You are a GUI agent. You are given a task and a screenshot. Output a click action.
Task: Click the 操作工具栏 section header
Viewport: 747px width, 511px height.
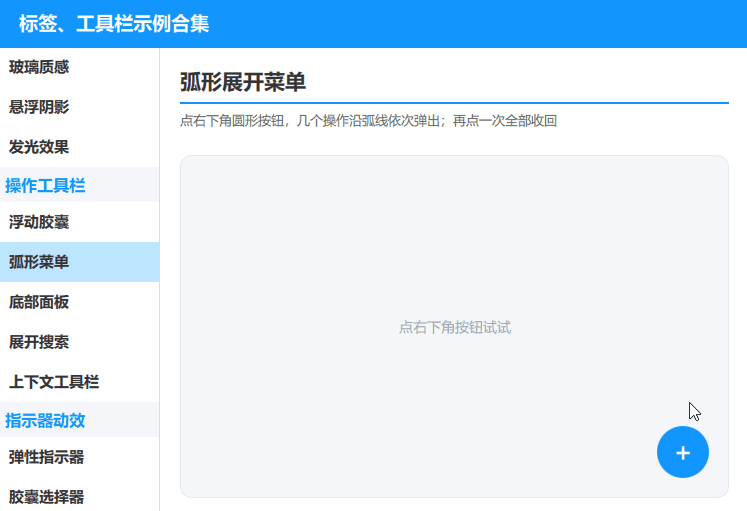(80, 185)
